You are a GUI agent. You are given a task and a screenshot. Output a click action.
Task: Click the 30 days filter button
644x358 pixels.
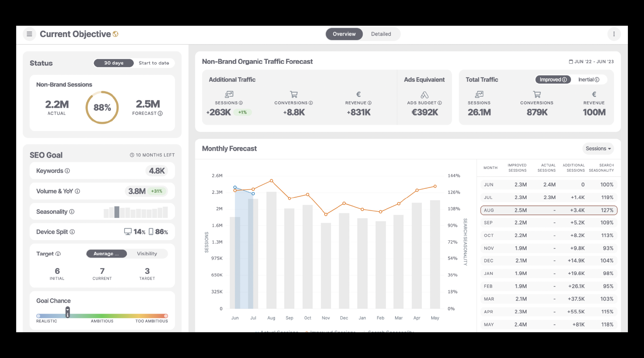(x=113, y=63)
